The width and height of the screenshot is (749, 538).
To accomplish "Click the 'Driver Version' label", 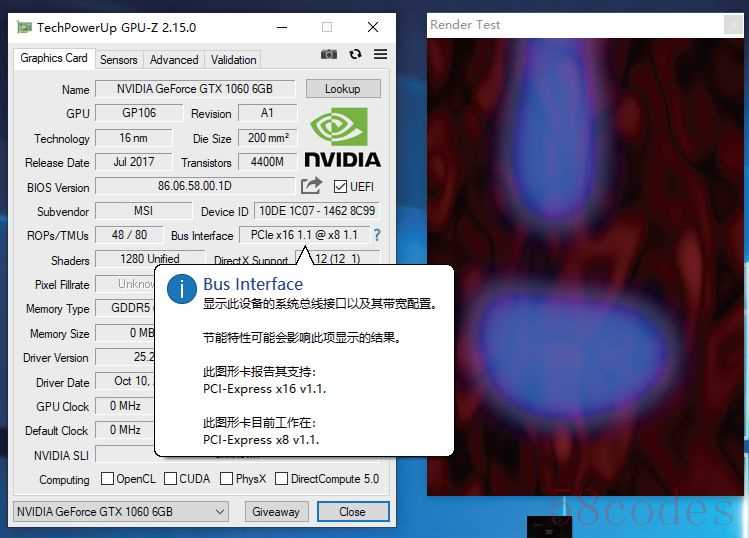I will click(56, 358).
